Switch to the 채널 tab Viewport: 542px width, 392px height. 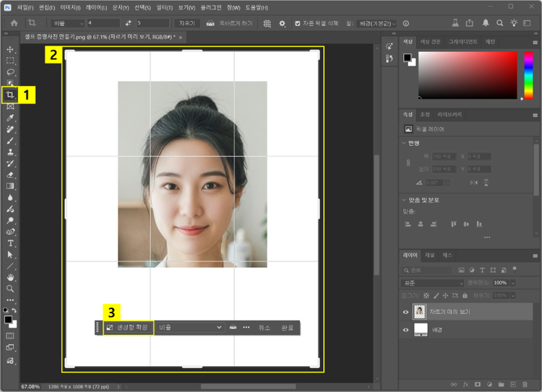pyautogui.click(x=430, y=255)
